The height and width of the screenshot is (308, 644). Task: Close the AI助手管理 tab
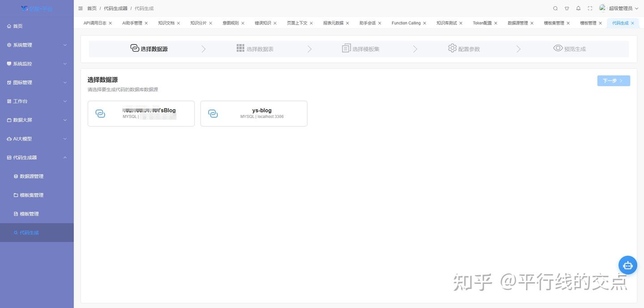tap(146, 23)
